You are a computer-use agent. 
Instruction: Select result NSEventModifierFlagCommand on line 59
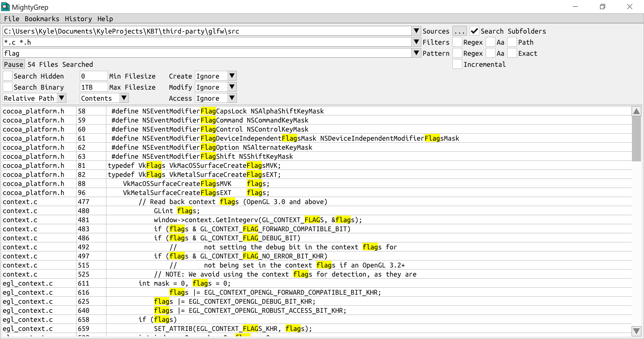[317, 120]
